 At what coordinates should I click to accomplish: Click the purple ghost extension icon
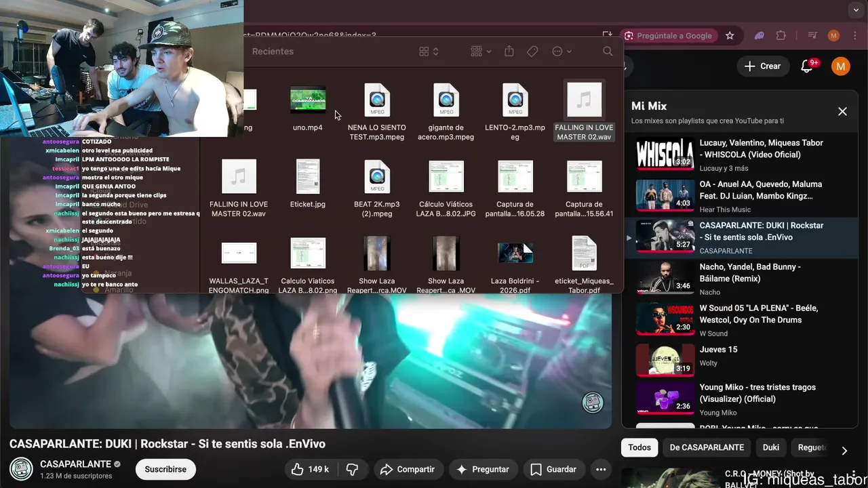pyautogui.click(x=759, y=35)
